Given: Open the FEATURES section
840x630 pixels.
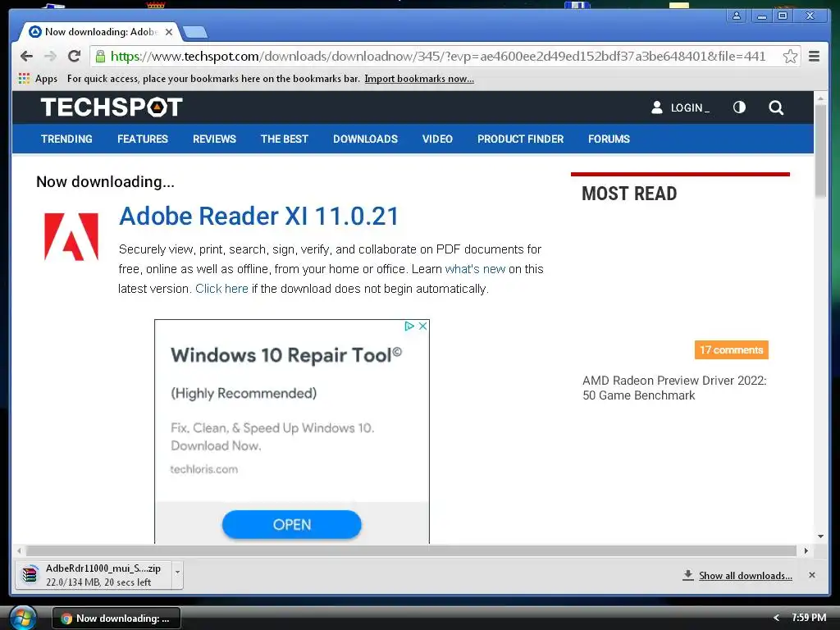Looking at the screenshot, I should [x=143, y=139].
